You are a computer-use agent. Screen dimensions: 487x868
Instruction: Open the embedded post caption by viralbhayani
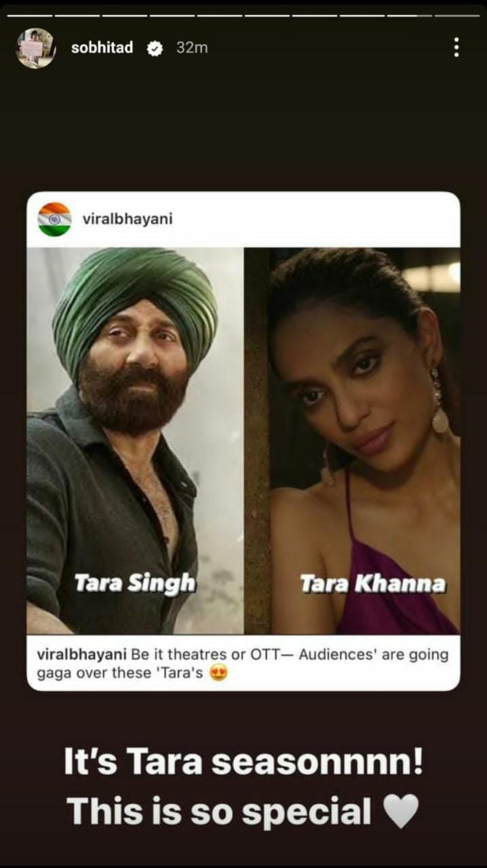point(243,665)
